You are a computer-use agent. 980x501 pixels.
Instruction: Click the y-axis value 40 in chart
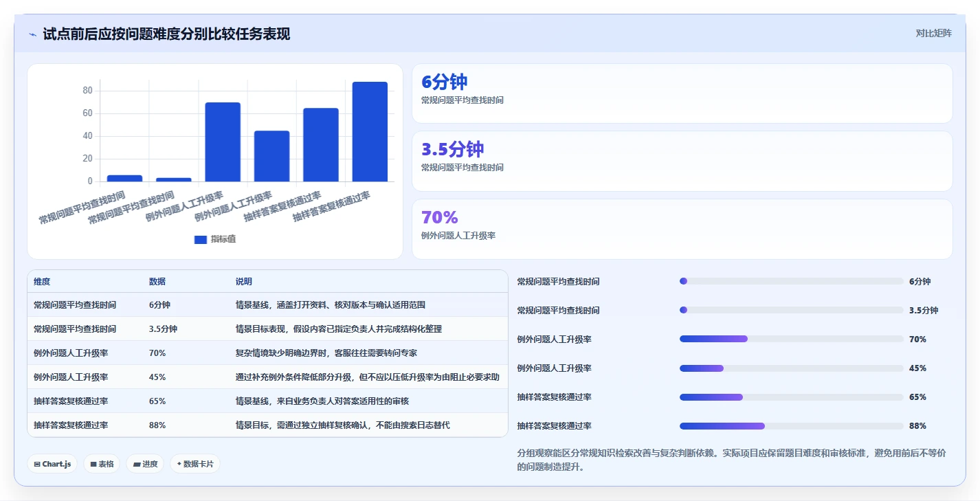point(87,136)
